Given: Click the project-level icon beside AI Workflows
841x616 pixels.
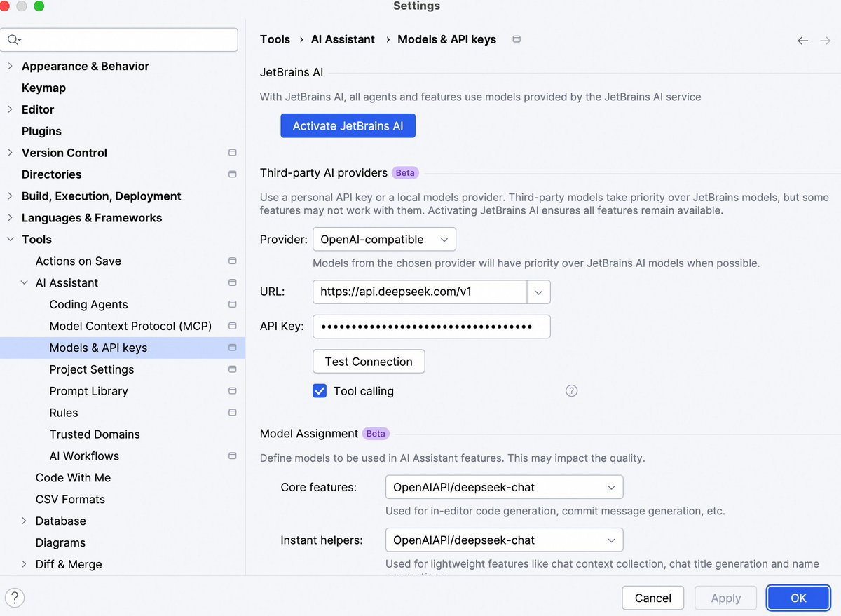Looking at the screenshot, I should (x=233, y=456).
